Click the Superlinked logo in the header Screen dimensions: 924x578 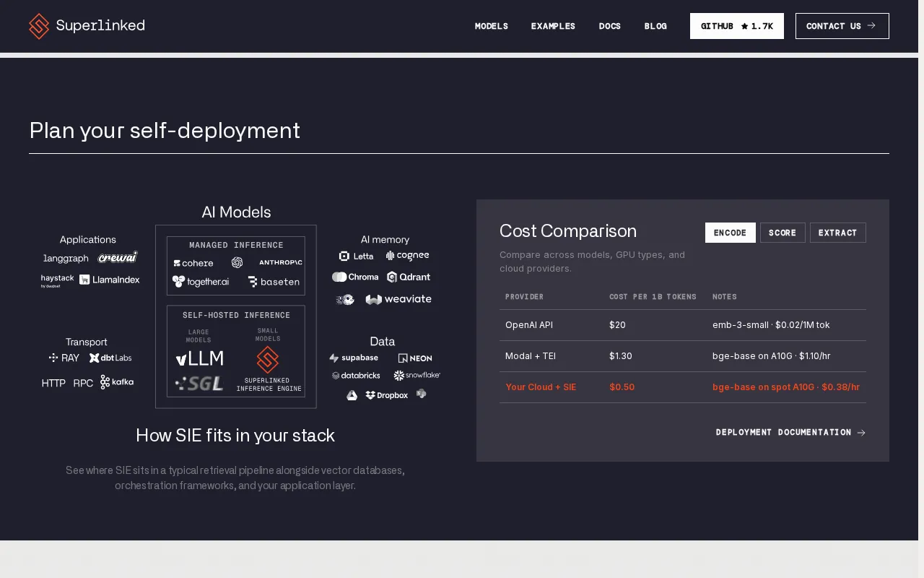point(87,26)
